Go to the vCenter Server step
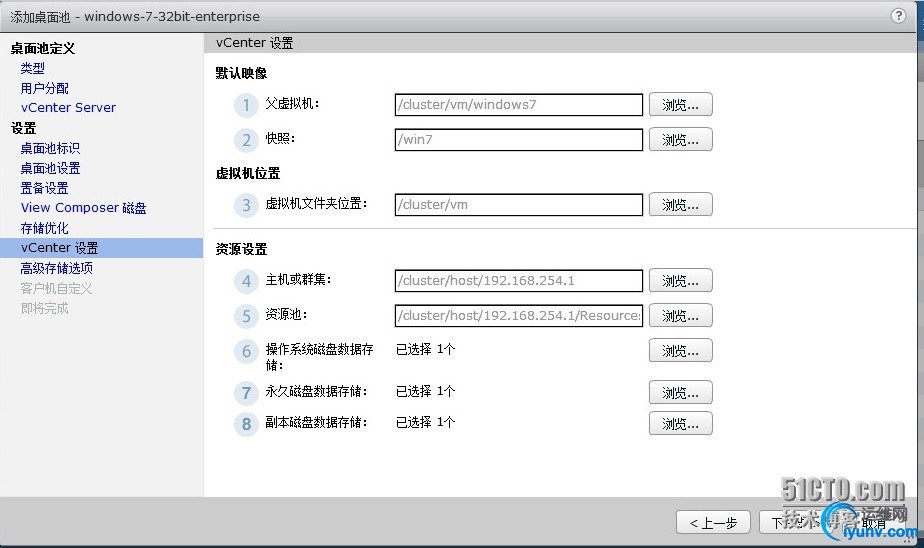The image size is (924, 548). [68, 108]
